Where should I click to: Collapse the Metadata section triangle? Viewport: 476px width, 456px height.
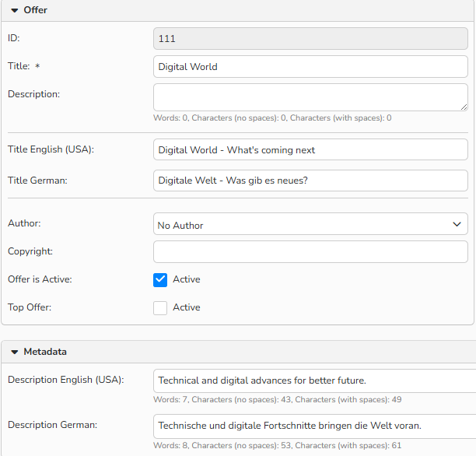(15, 352)
